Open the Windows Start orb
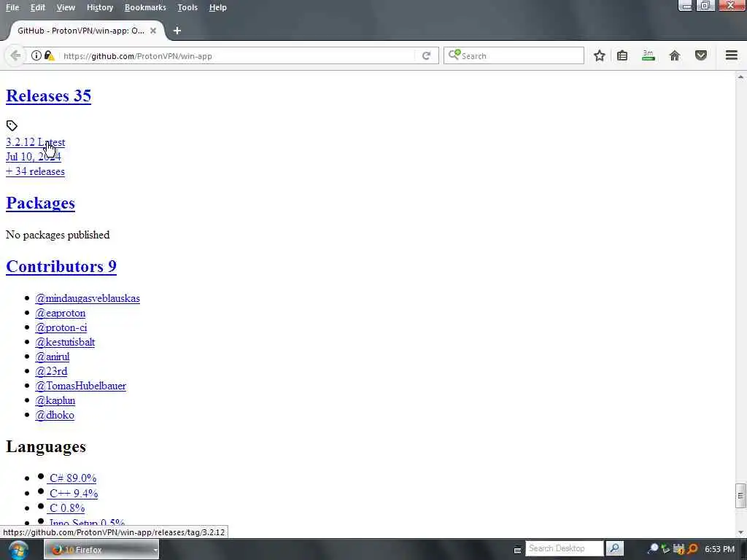 pyautogui.click(x=18, y=550)
